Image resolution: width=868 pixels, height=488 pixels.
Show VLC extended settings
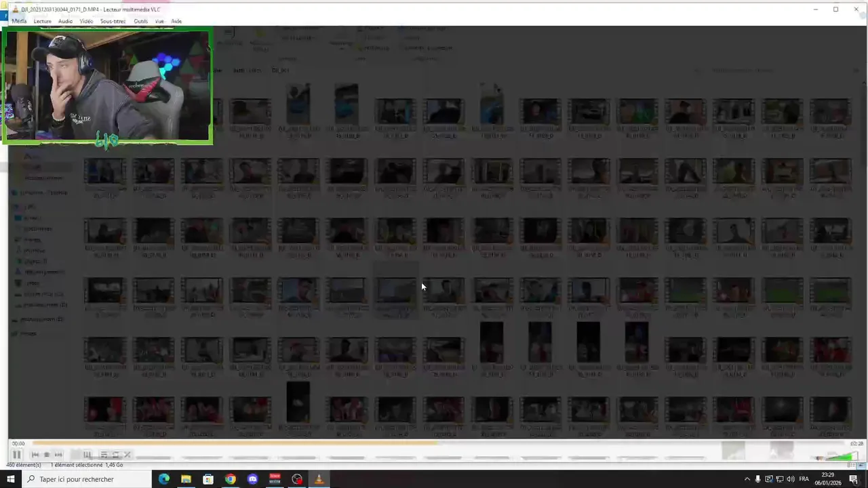[x=87, y=455]
